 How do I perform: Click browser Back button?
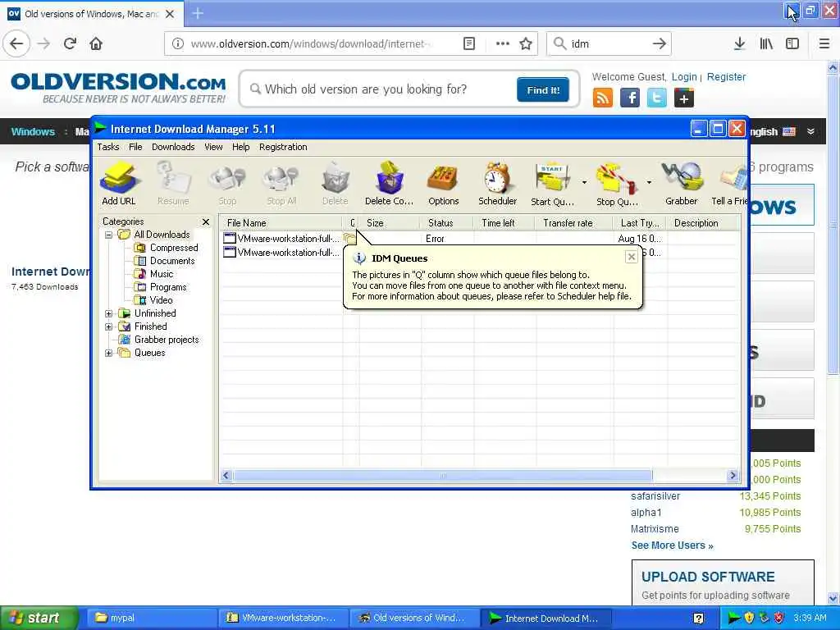(x=16, y=43)
